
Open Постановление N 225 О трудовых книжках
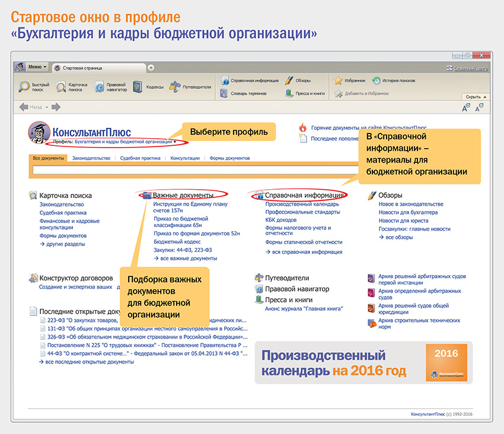coord(147,345)
